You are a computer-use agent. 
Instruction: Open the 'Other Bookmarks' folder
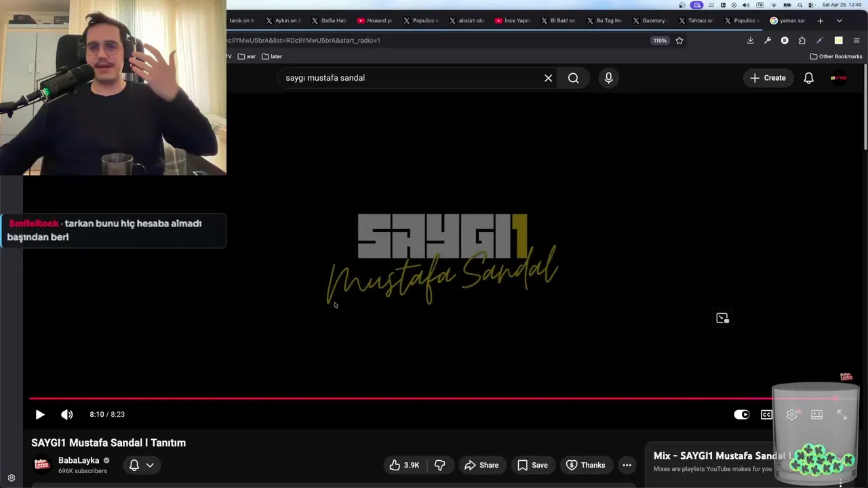coord(836,56)
